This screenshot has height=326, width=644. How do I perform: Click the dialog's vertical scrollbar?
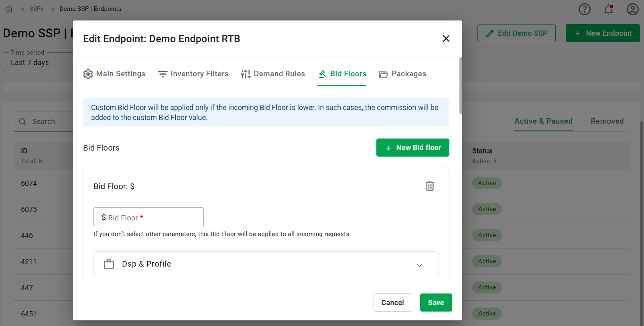pyautogui.click(x=460, y=86)
